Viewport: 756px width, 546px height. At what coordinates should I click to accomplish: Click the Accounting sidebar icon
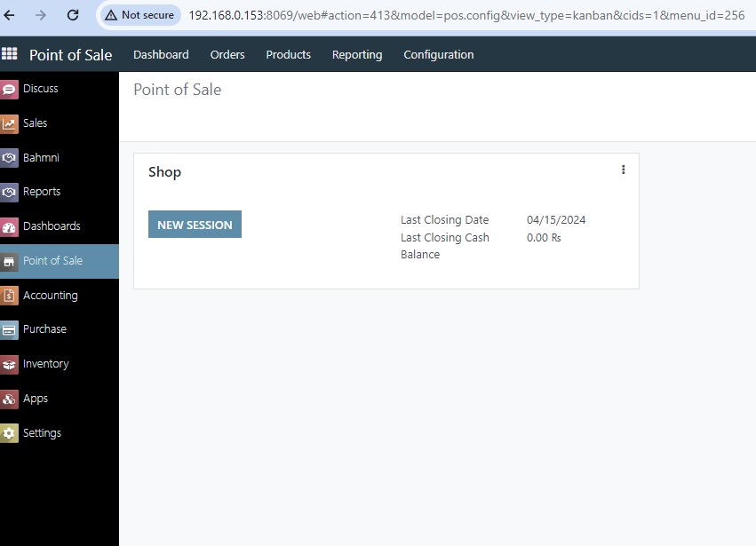[9, 296]
